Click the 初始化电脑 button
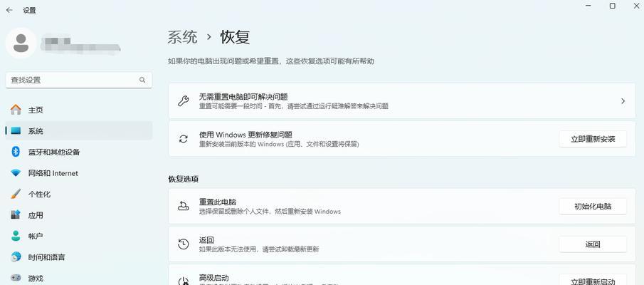Screen dimensions: 644x285 (593, 207)
